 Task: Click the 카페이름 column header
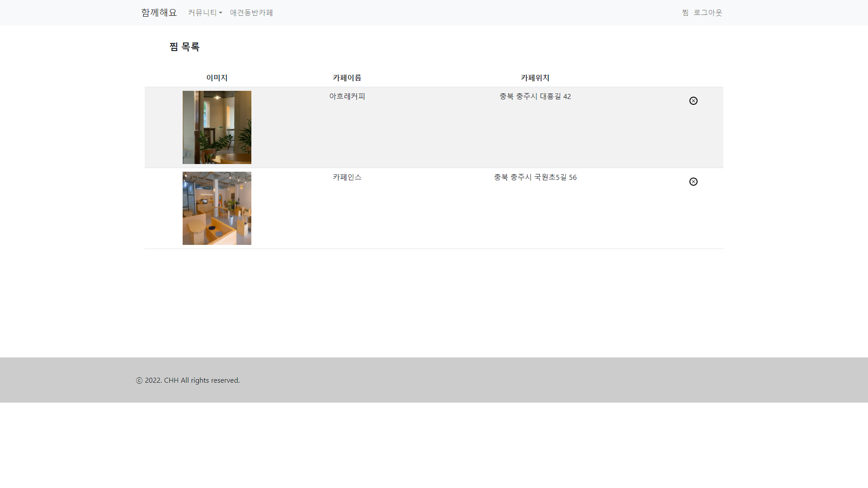coord(347,78)
